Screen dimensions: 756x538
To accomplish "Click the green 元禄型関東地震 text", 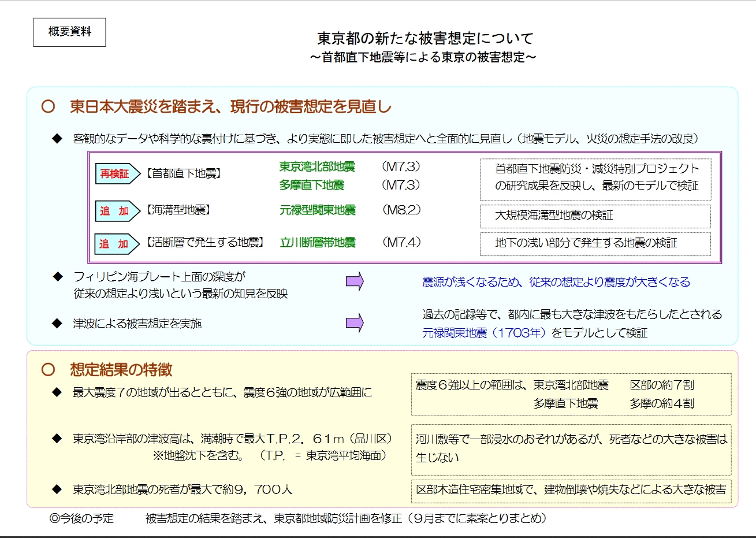I will coord(318,210).
